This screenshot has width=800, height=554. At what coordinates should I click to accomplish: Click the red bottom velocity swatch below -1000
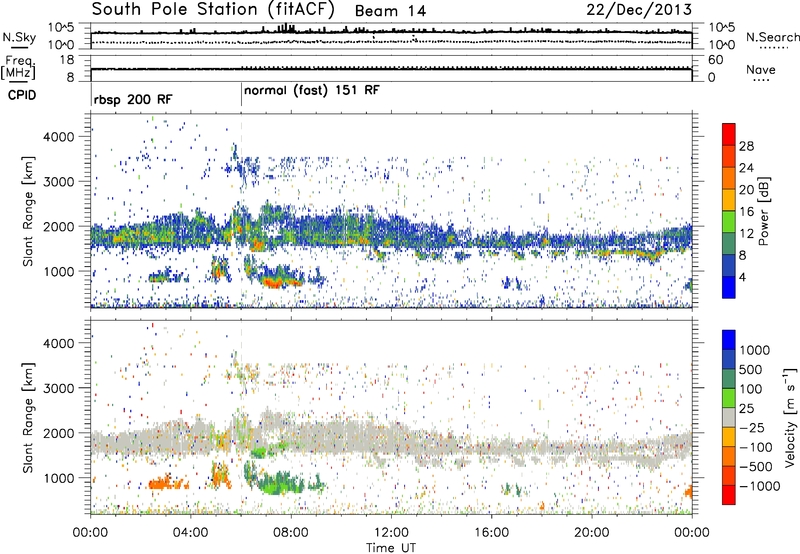[x=729, y=495]
